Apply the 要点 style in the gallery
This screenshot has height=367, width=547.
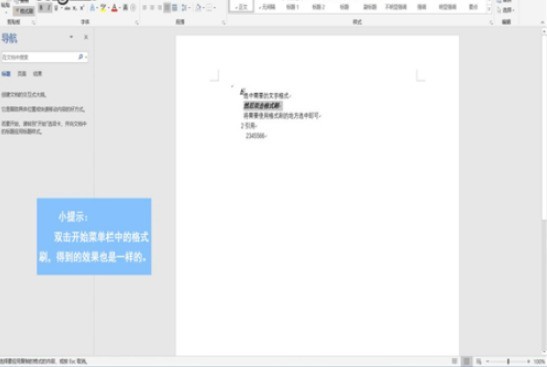coord(473,7)
